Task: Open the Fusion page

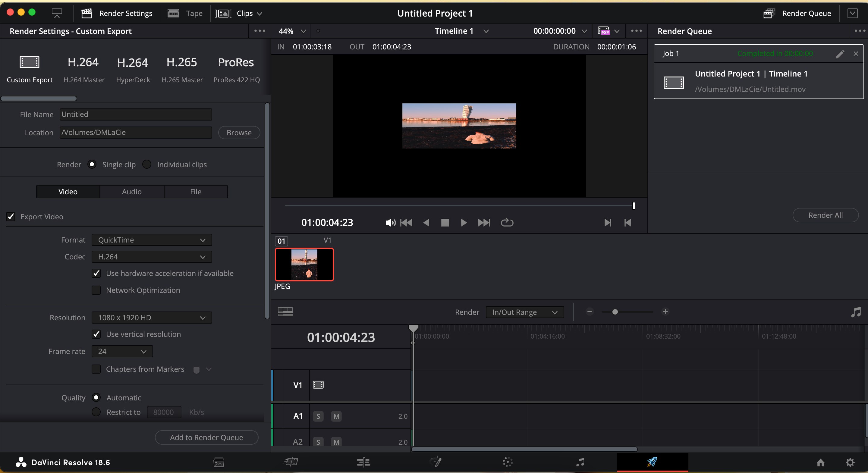Action: pyautogui.click(x=435, y=462)
